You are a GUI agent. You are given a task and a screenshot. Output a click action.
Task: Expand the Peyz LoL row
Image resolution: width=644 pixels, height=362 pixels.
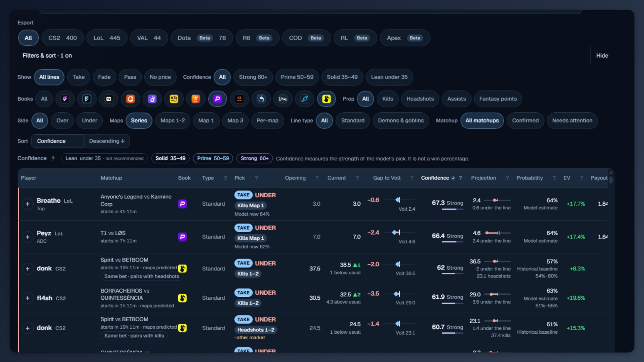coord(28,237)
